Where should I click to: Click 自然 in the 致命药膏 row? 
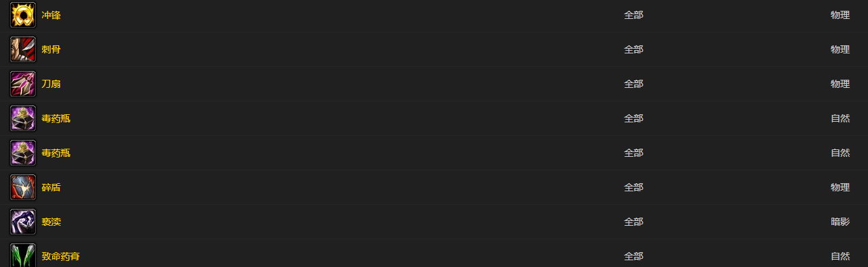[840, 256]
